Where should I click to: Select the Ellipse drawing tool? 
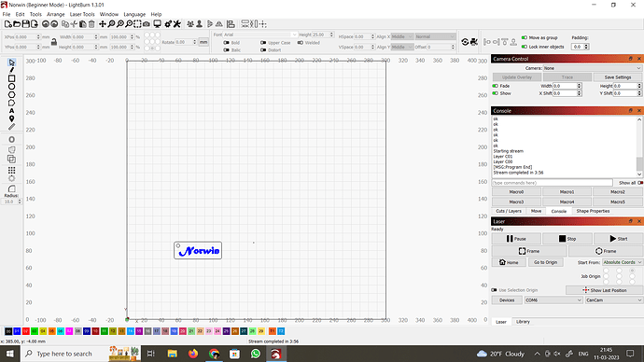click(x=11, y=87)
